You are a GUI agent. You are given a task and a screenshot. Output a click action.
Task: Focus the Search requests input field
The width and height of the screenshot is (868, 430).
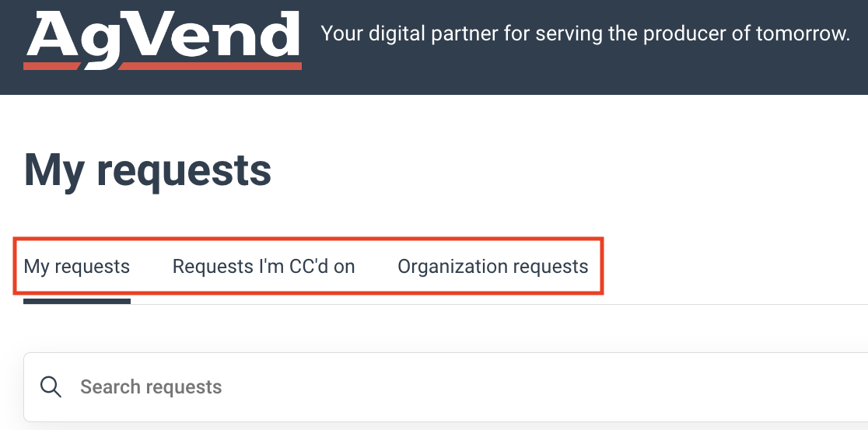(x=446, y=386)
